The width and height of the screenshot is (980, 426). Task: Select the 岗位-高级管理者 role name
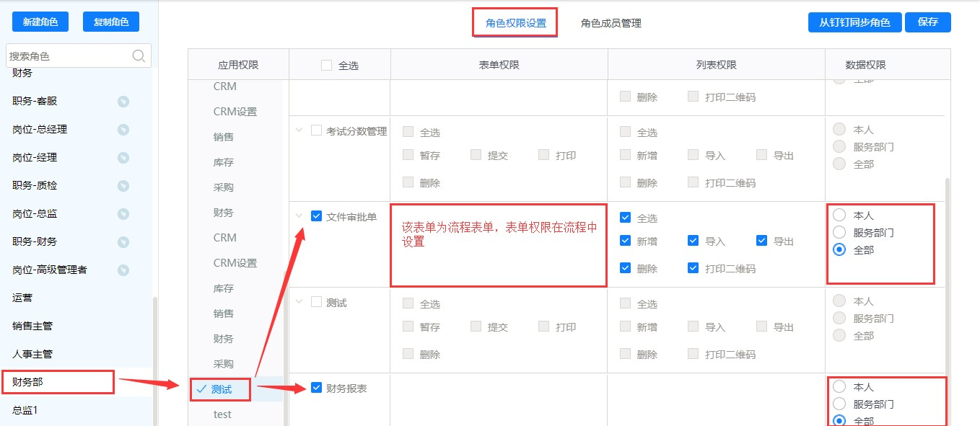pos(50,270)
